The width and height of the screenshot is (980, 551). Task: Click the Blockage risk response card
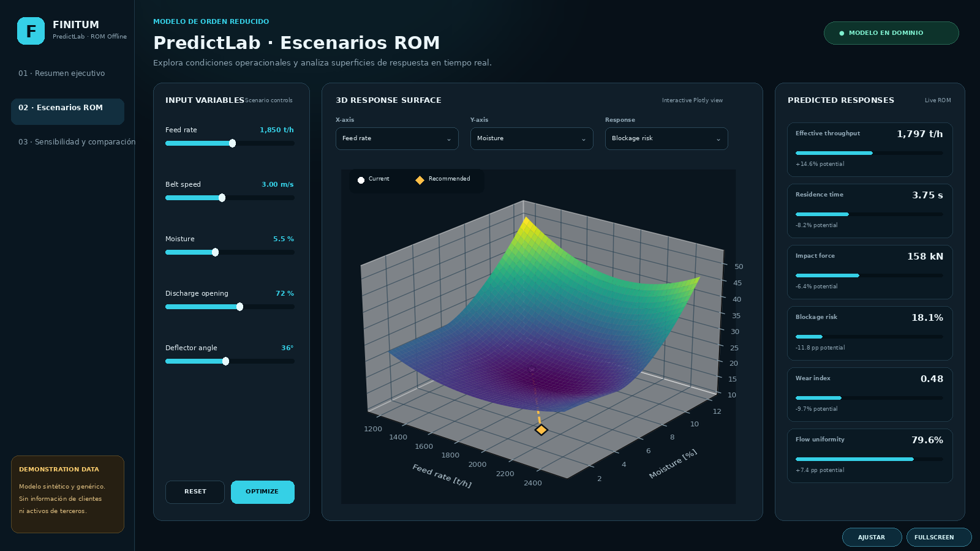pyautogui.click(x=870, y=333)
